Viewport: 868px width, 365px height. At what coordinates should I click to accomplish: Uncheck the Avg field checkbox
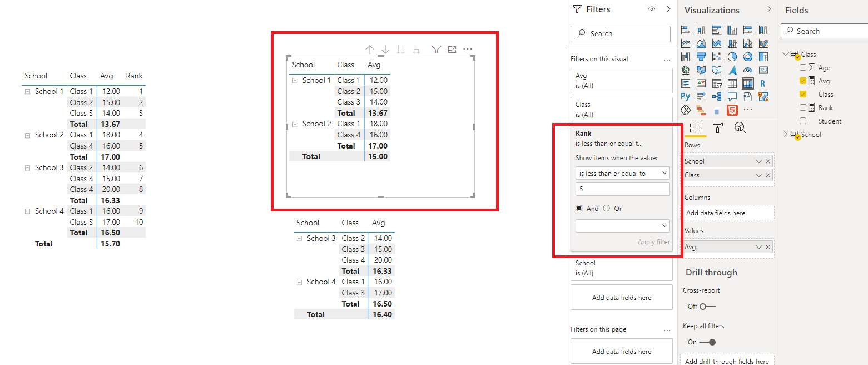pos(802,81)
